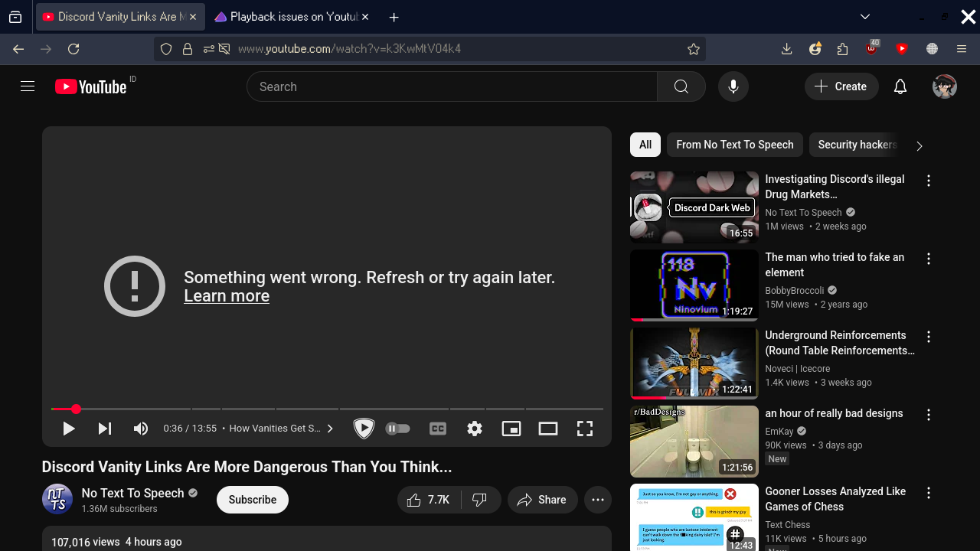Search with voice microphone icon
This screenshot has height=551, width=980.
point(733,86)
